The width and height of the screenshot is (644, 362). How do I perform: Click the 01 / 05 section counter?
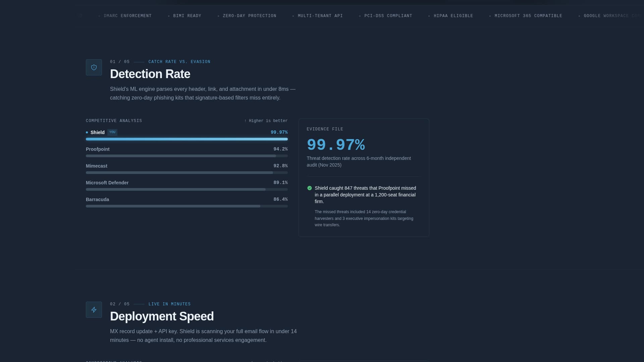click(120, 62)
